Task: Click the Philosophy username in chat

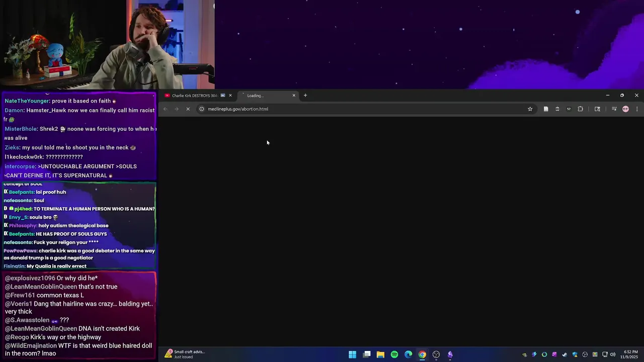Action: pyautogui.click(x=23, y=226)
